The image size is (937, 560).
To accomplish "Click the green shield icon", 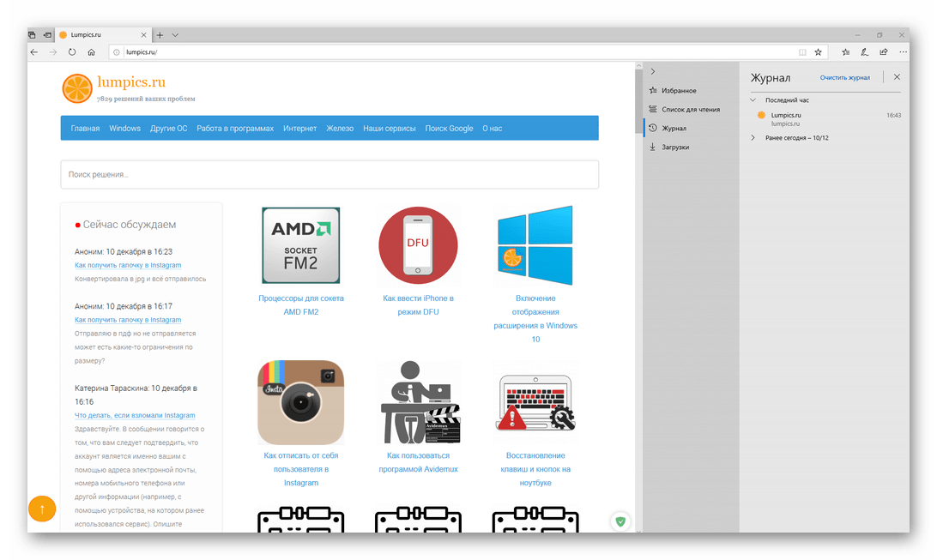I will (620, 521).
